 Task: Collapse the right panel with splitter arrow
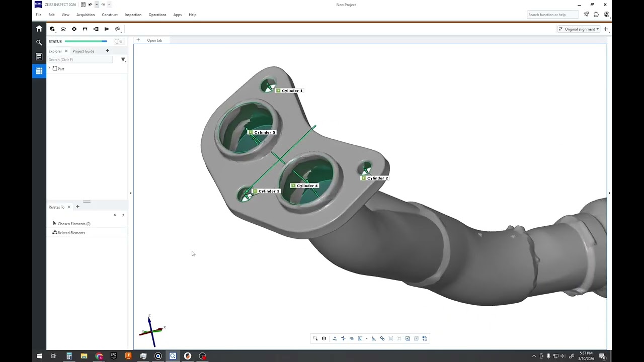[609, 193]
